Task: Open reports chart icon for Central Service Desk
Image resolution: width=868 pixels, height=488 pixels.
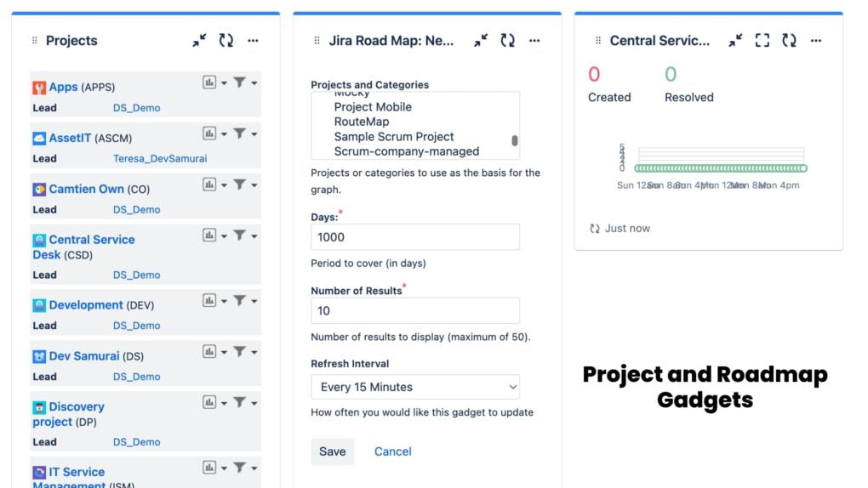Action: point(209,235)
